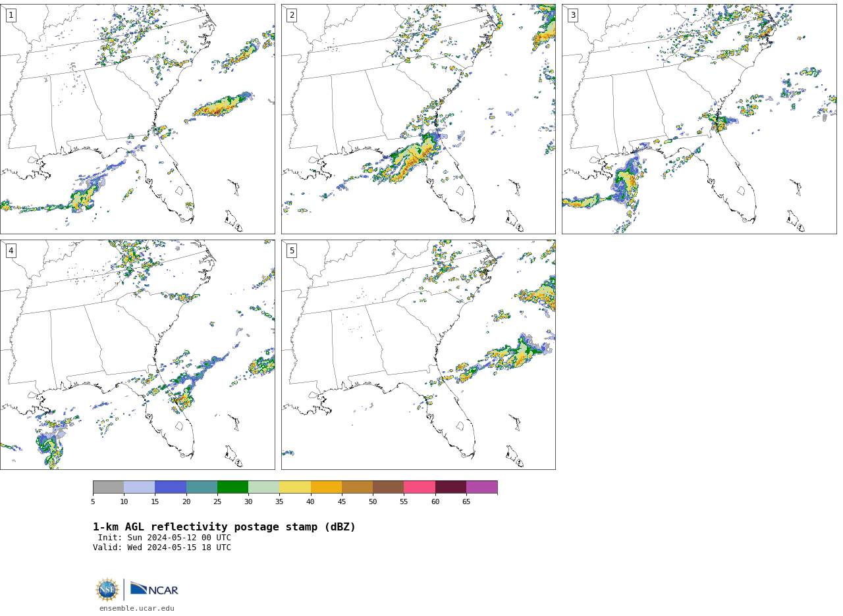Click the pink 55-60 dBZ swatch
This screenshot has height=616, width=843.
pyautogui.click(x=420, y=487)
